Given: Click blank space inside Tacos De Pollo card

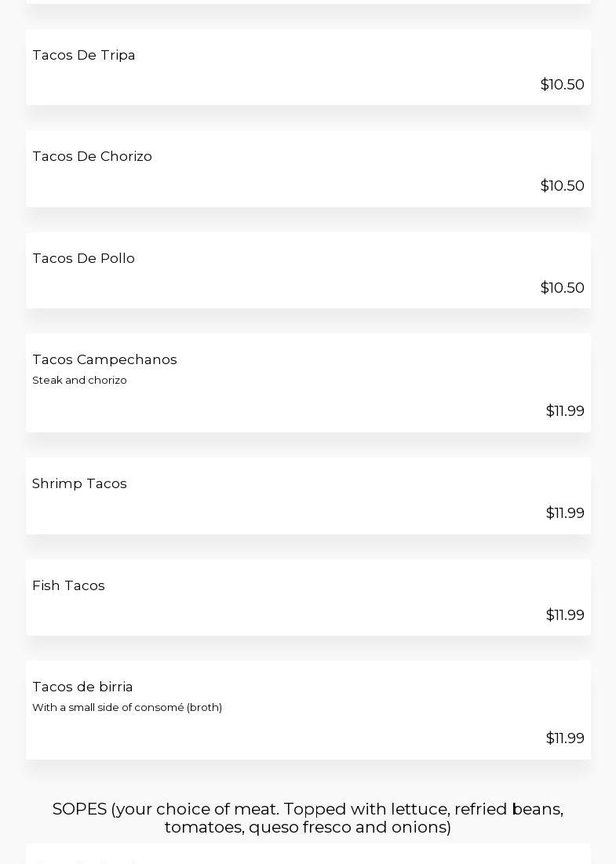Looking at the screenshot, I should click(314, 281).
